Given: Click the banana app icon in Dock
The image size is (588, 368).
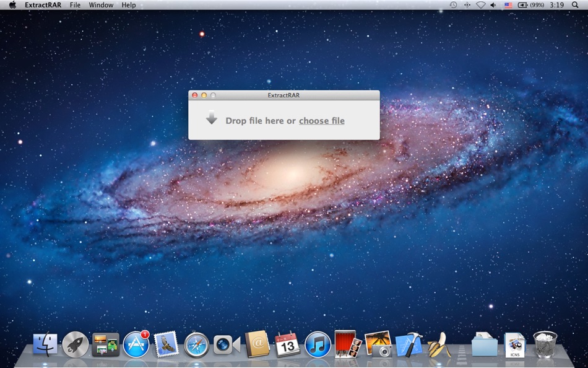Looking at the screenshot, I should pyautogui.click(x=439, y=344).
